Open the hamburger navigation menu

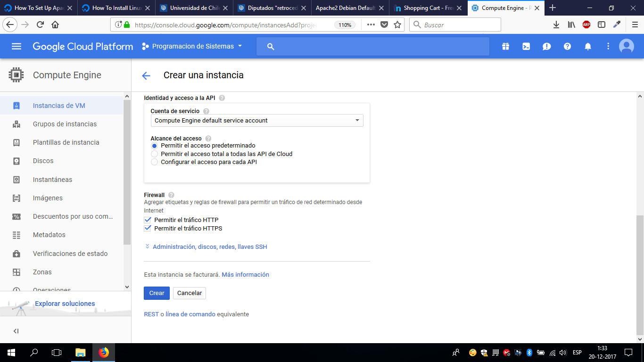pos(17,46)
